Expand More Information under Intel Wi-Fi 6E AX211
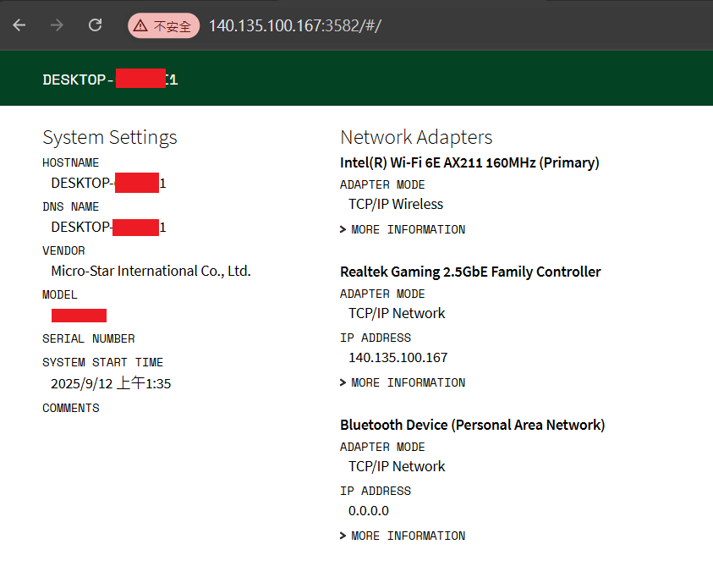713x588 pixels. (x=403, y=229)
